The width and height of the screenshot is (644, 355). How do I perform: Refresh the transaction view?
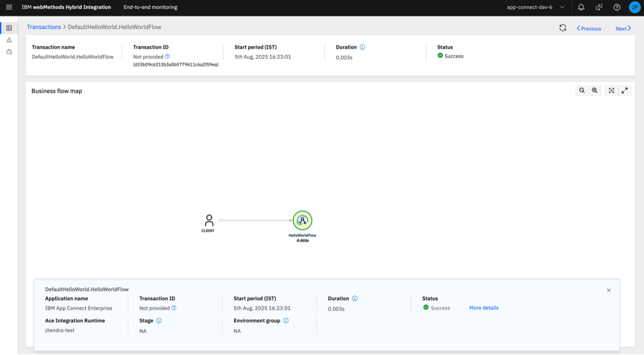[563, 28]
